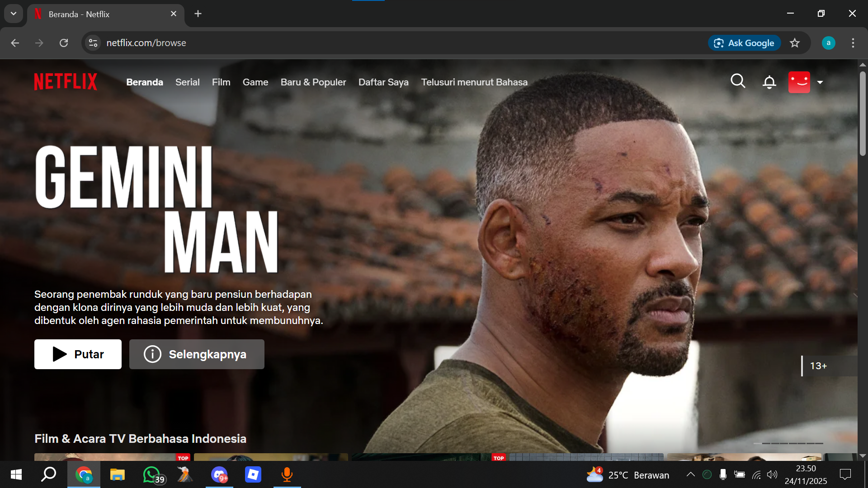This screenshot has height=488, width=868.
Task: Open Daftar Saya in navigation
Action: 383,82
